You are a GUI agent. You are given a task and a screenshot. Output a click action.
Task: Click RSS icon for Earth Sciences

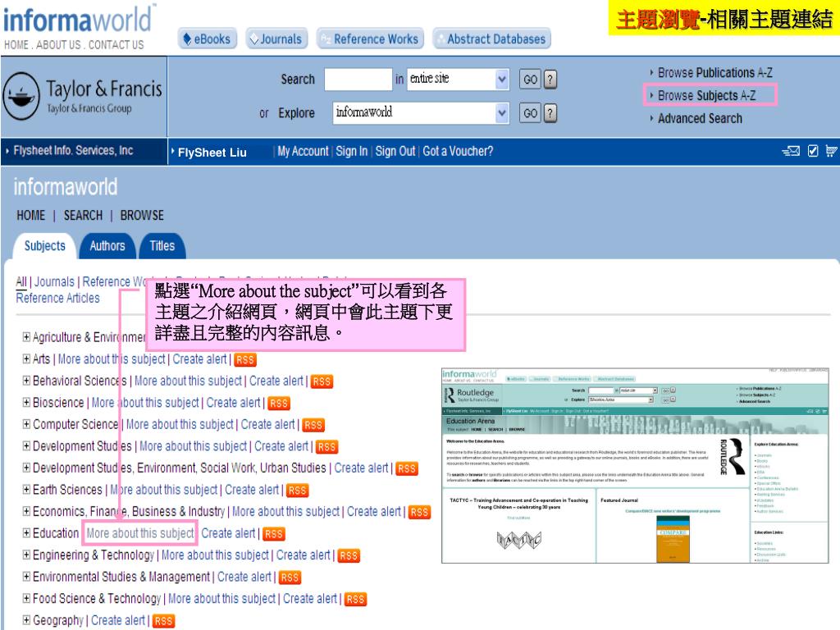[x=297, y=491]
